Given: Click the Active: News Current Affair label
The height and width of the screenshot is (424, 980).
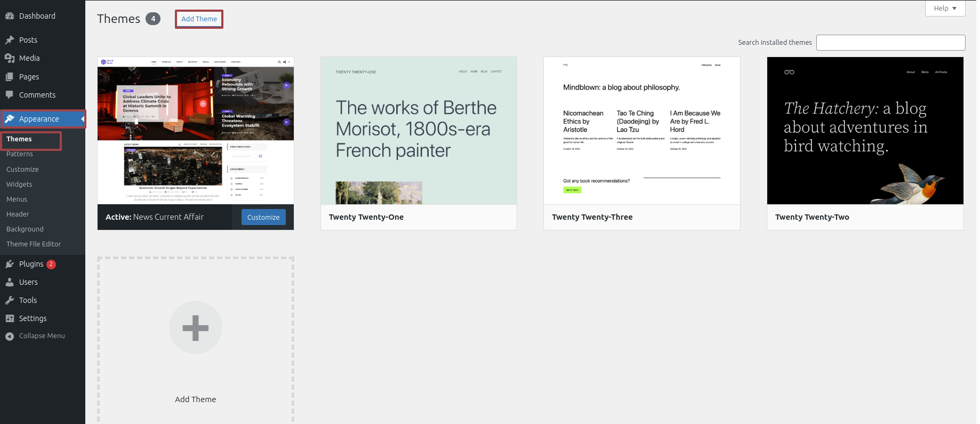Looking at the screenshot, I should coord(155,217).
